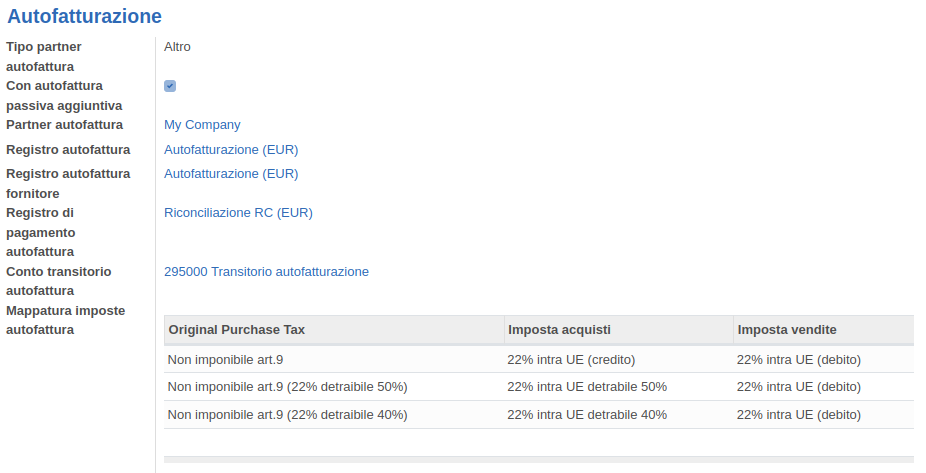926x473 pixels.
Task: Open the My Company partner link
Action: point(202,125)
